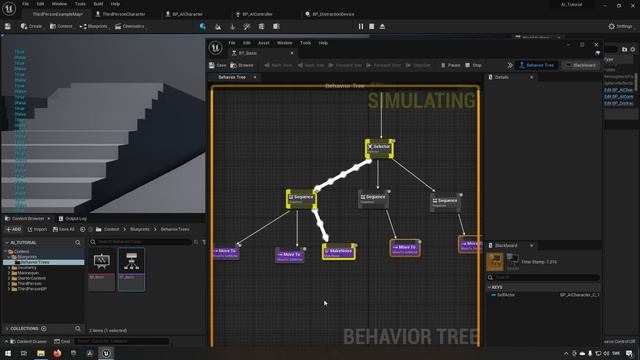Select the MakeNoise task node

click(x=339, y=252)
